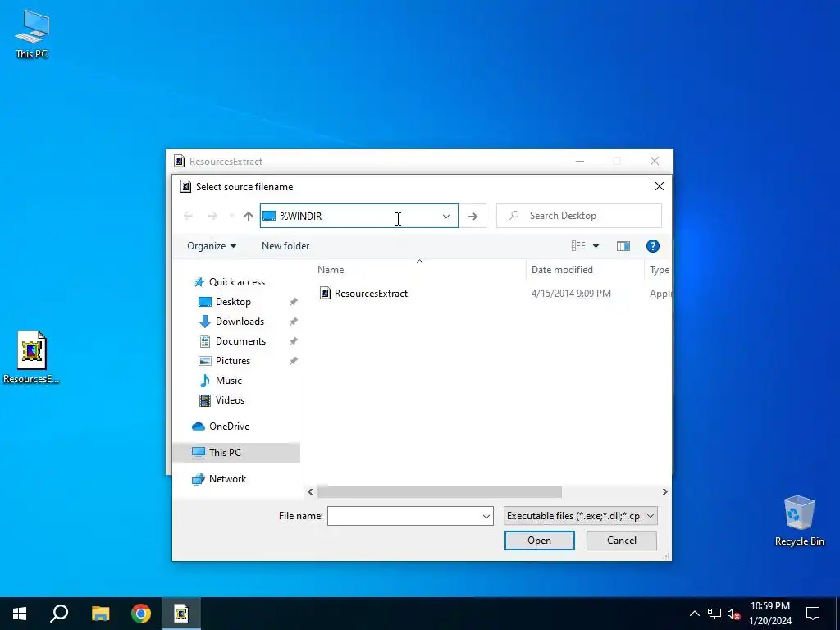Open the notifications action center
The image size is (840, 630).
pos(813,614)
